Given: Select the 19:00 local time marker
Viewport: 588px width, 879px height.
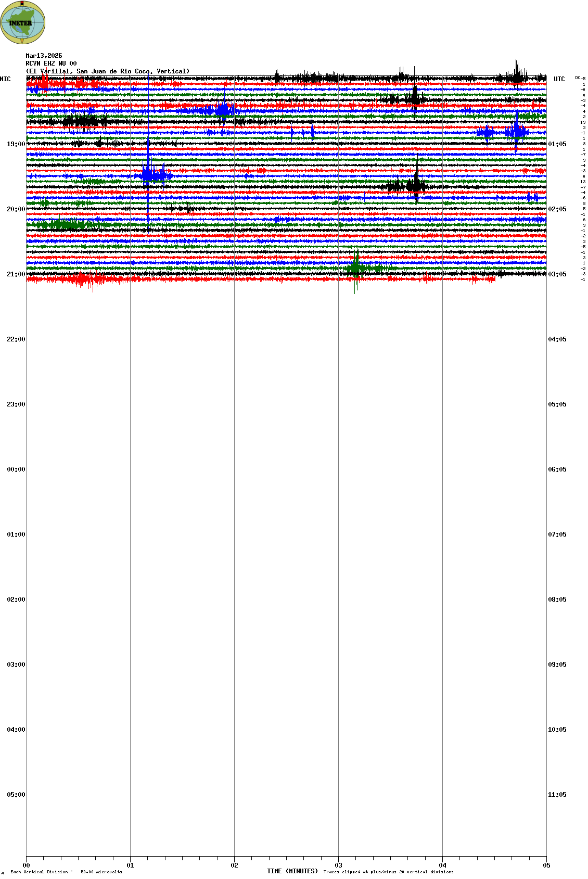Looking at the screenshot, I should tap(16, 144).
